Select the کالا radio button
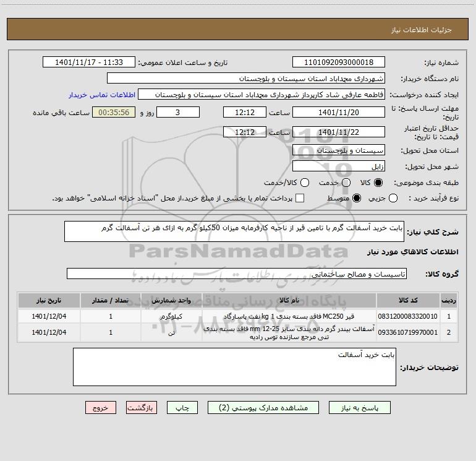The image size is (476, 461). (378, 183)
